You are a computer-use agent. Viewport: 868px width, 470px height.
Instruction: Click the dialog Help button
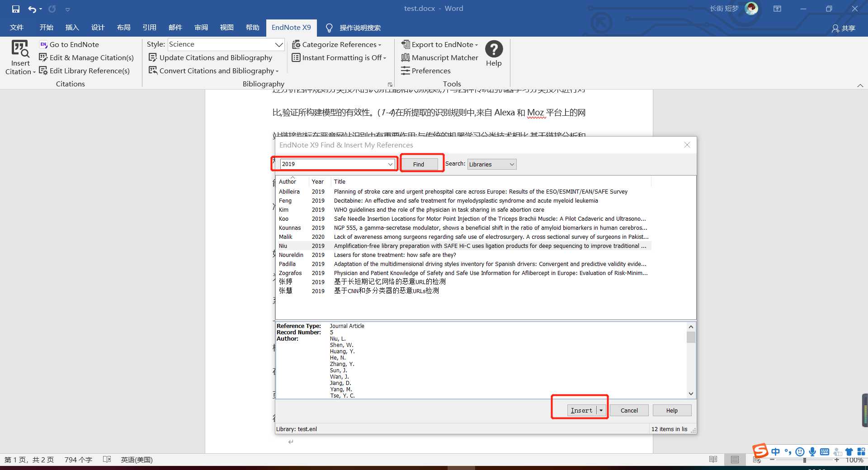point(672,410)
